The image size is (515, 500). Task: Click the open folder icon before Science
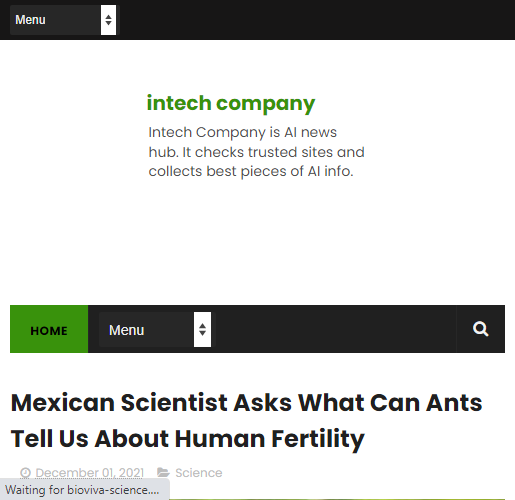163,472
